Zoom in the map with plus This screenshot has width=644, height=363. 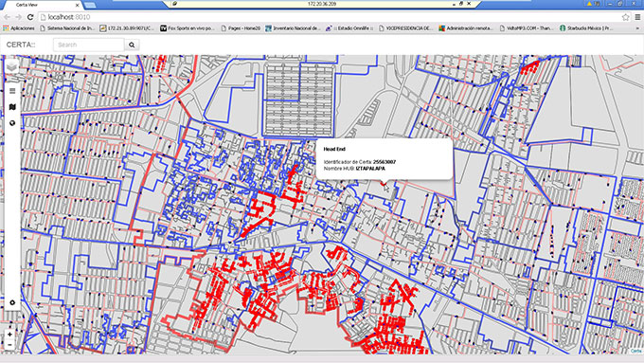9,335
